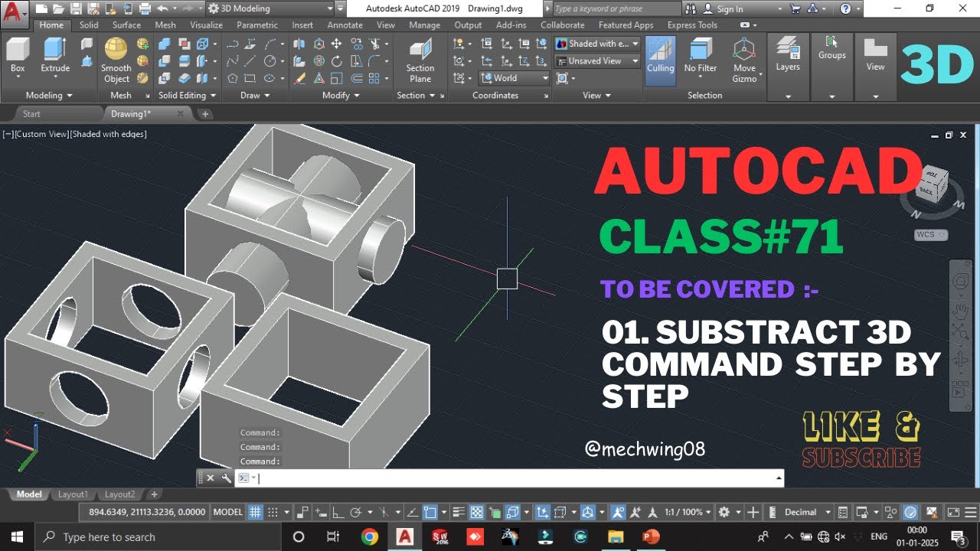Expand the Draw panel

pyautogui.click(x=255, y=95)
